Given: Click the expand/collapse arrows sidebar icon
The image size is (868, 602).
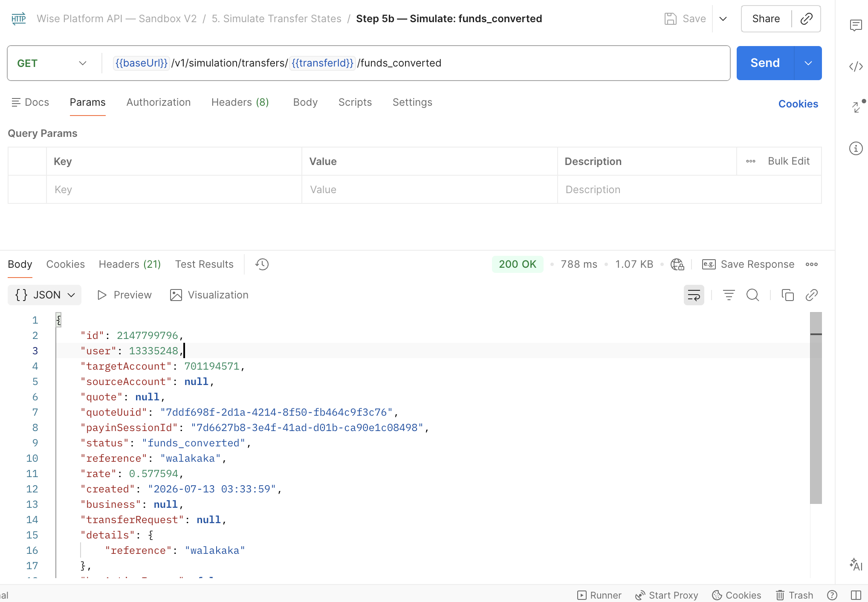Looking at the screenshot, I should (856, 107).
